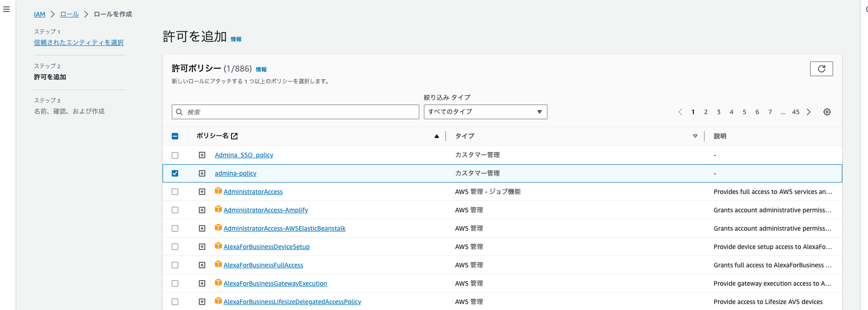The image size is (868, 310).
Task: Open the hamburger navigation menu
Action: coord(6,9)
